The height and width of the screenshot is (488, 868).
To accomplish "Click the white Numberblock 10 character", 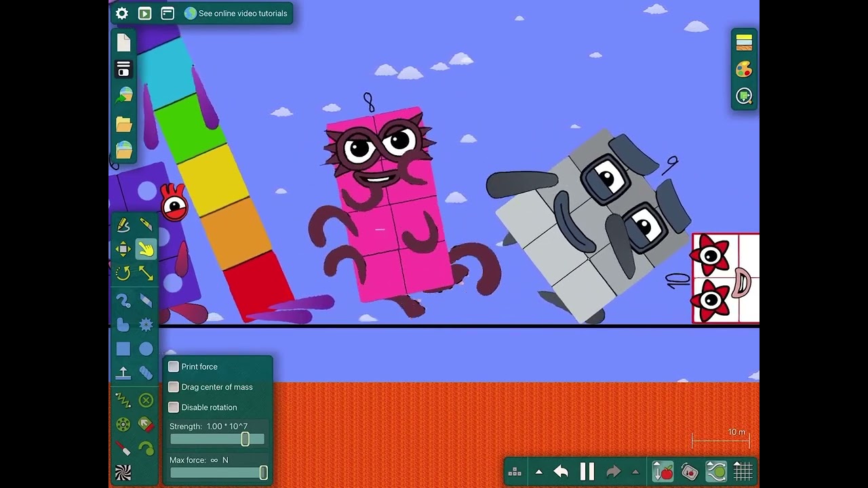I will coord(726,278).
